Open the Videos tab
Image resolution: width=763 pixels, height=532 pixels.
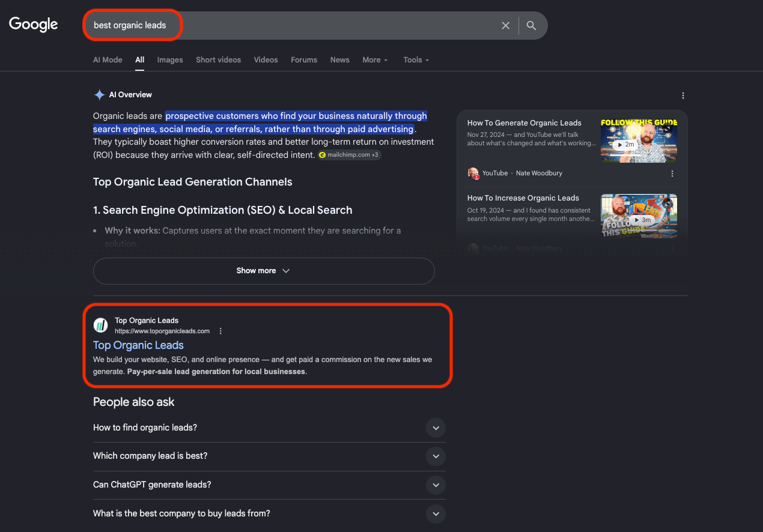click(266, 60)
